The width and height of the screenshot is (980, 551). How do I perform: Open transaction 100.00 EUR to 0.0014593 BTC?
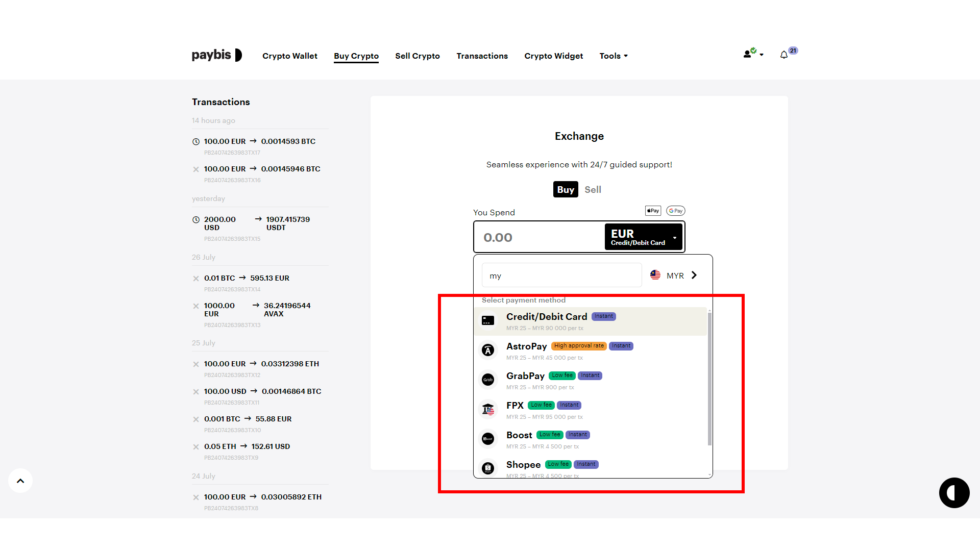[260, 141]
